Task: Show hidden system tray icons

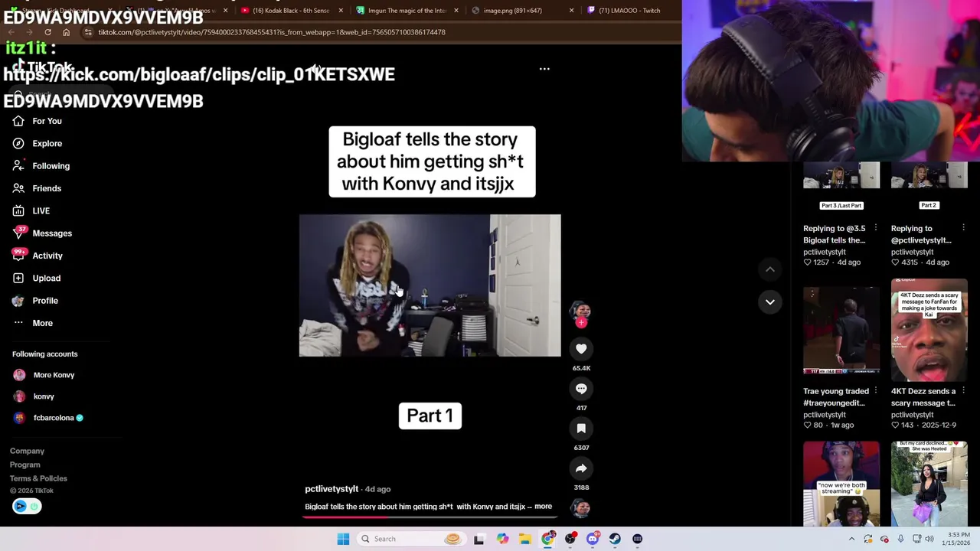Action: point(851,539)
